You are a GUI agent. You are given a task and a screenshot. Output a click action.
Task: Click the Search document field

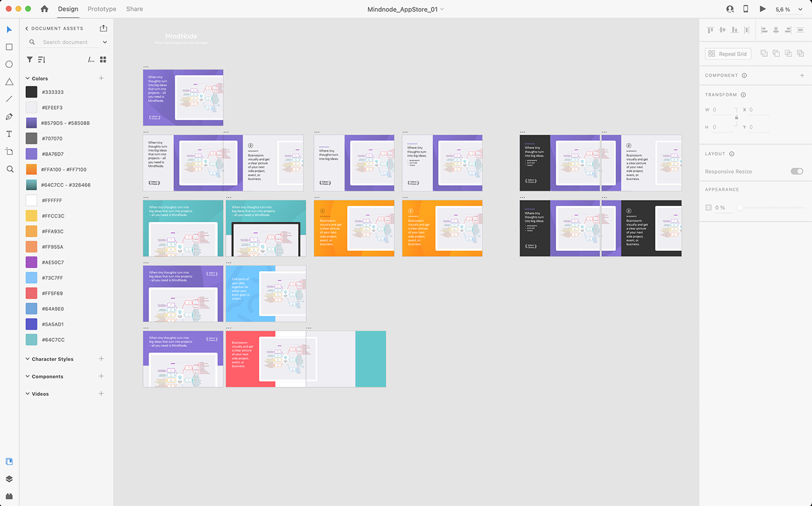tap(66, 42)
